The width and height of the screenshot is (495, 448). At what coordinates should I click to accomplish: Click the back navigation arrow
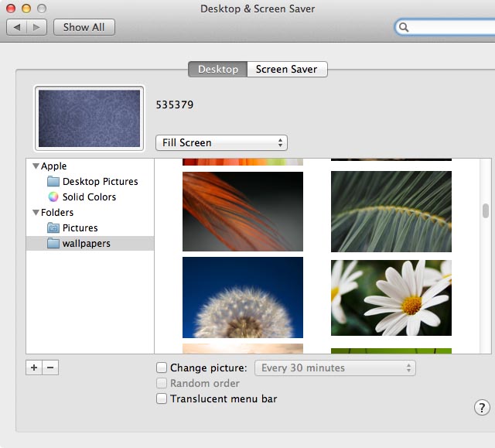point(18,27)
